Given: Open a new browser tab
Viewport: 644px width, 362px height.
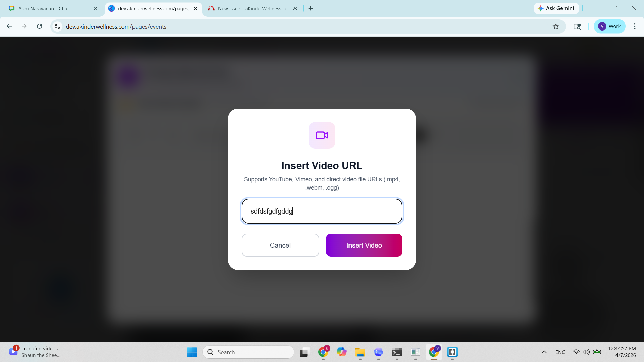Looking at the screenshot, I should pyautogui.click(x=311, y=9).
